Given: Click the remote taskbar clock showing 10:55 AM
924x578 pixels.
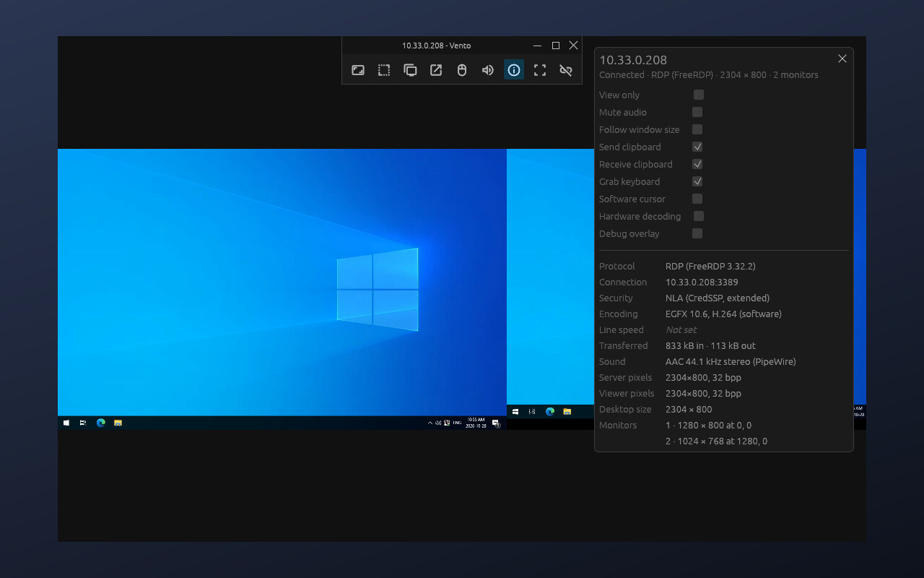Looking at the screenshot, I should [476, 423].
